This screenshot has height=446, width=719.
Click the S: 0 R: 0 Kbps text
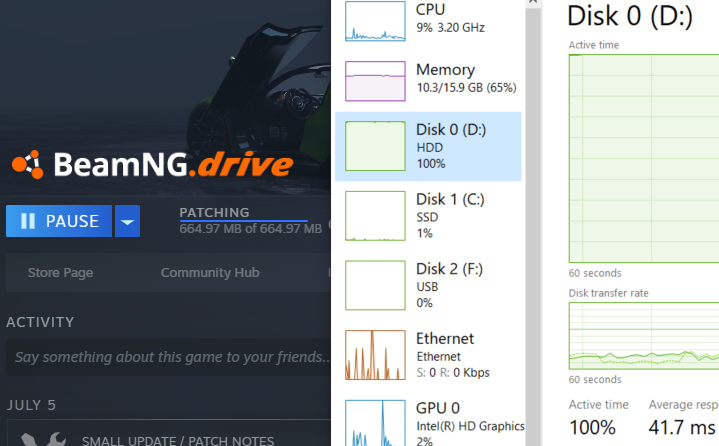coord(453,373)
